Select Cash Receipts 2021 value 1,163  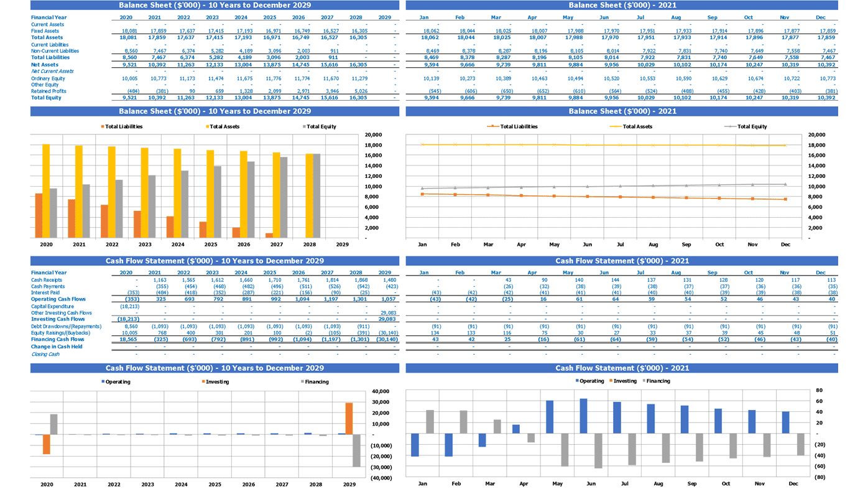(160, 280)
